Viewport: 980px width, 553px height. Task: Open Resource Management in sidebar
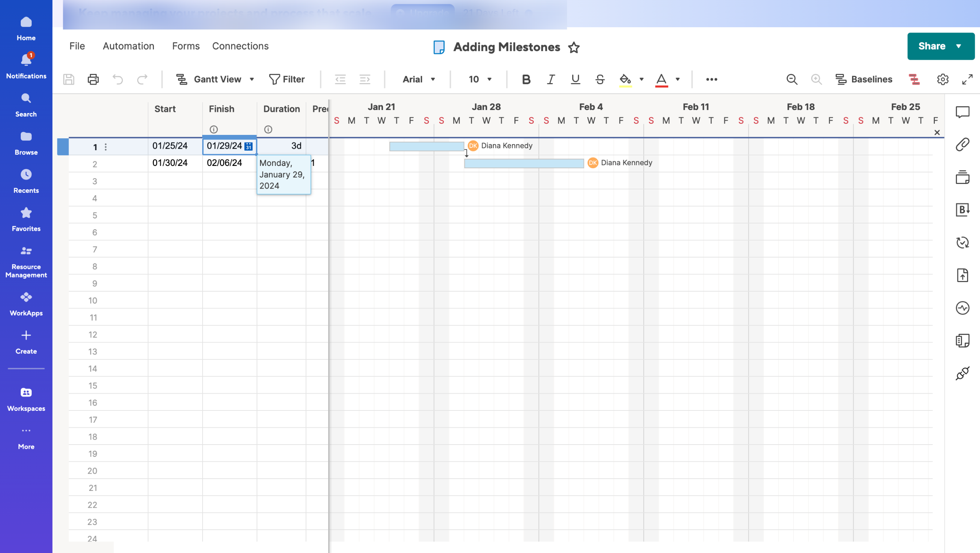click(26, 262)
